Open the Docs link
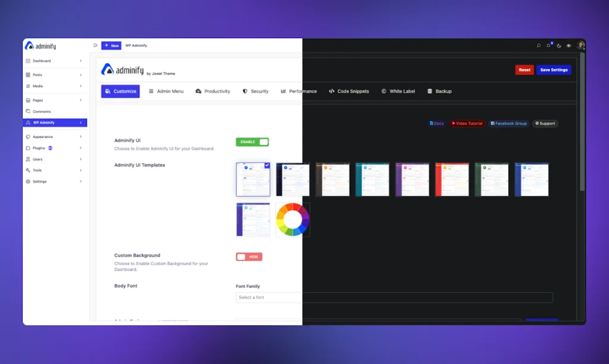The height and width of the screenshot is (364, 609). [x=437, y=124]
